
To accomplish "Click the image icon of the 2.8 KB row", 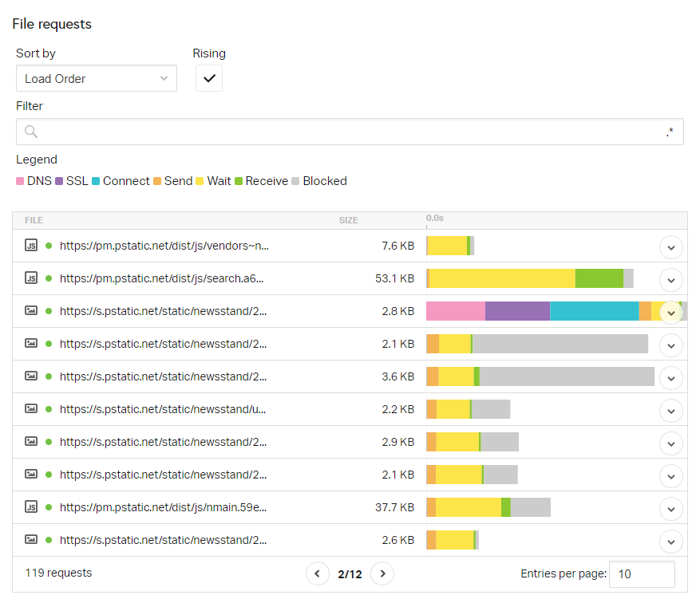I will (x=31, y=310).
